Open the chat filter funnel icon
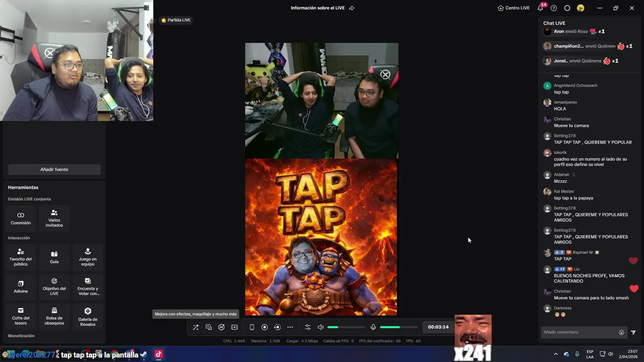This screenshot has width=644, height=362. coord(633,332)
